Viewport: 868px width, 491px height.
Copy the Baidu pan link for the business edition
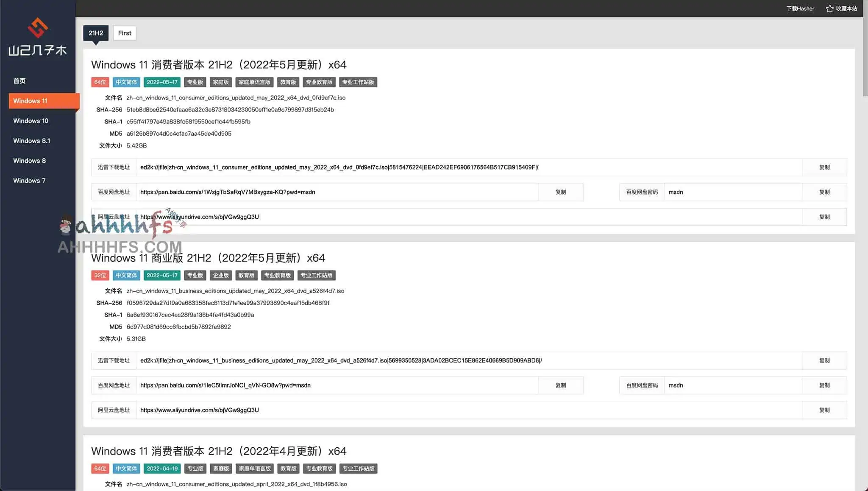point(560,385)
